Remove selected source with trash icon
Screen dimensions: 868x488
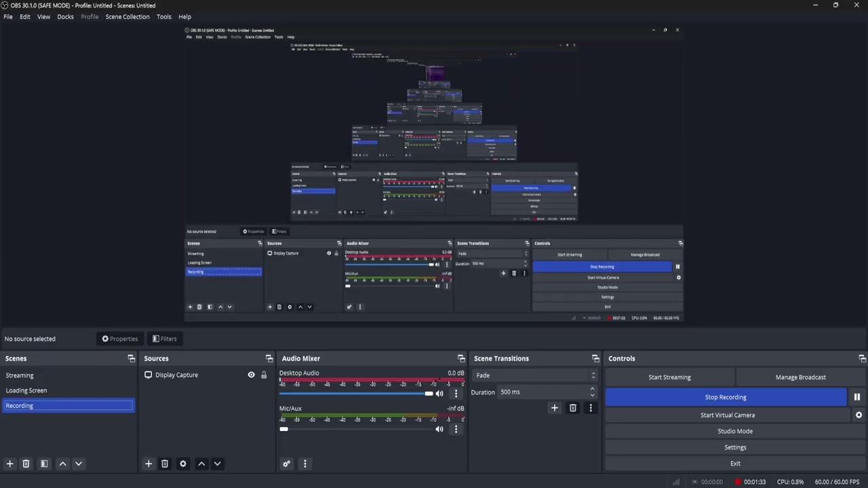click(x=165, y=464)
